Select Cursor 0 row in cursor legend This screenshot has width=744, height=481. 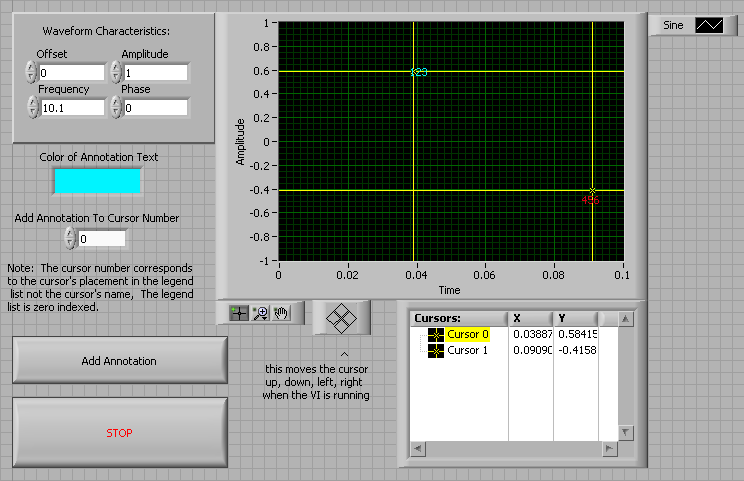tap(468, 334)
